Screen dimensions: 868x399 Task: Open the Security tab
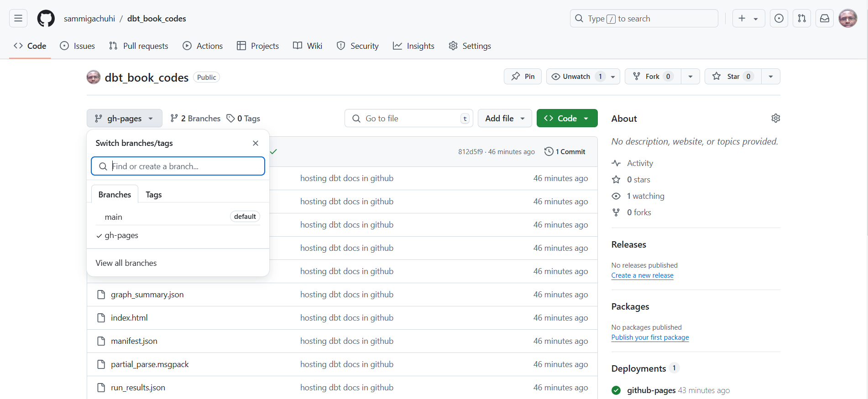click(x=358, y=46)
